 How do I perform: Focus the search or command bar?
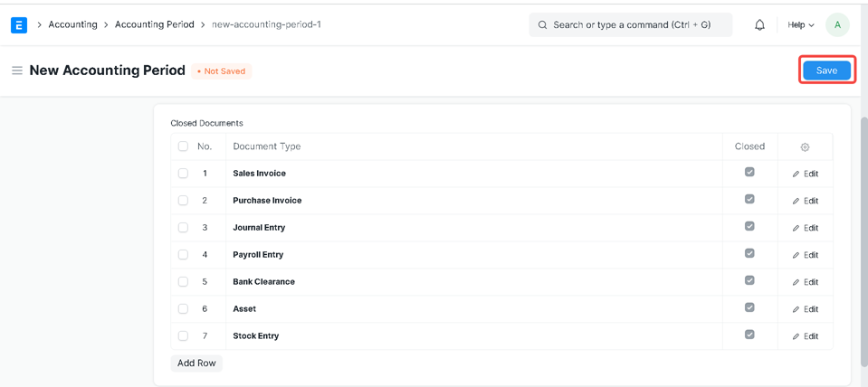click(630, 25)
